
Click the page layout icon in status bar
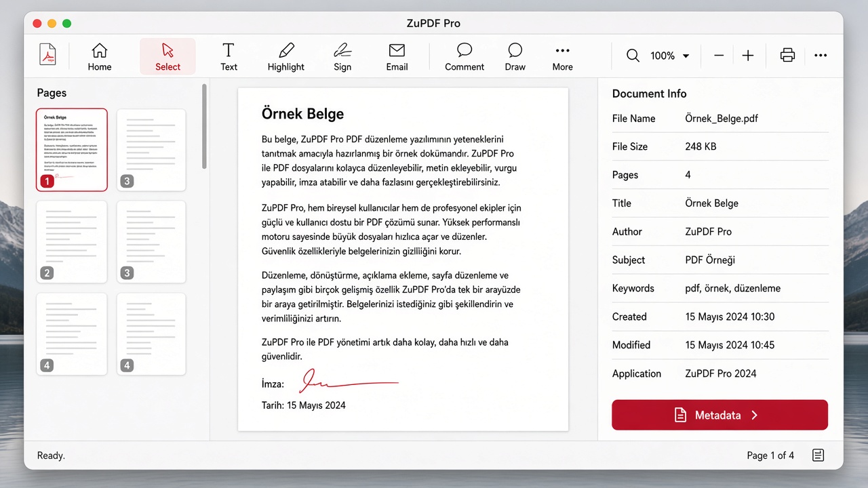click(818, 455)
